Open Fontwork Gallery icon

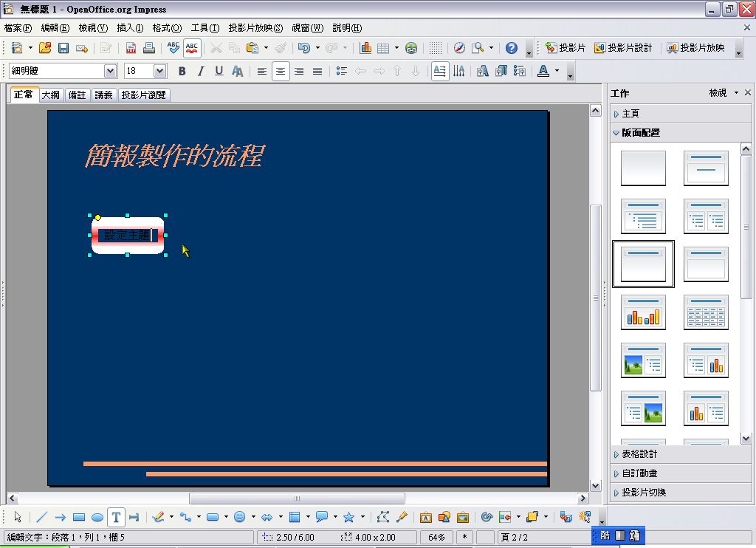pos(426,518)
